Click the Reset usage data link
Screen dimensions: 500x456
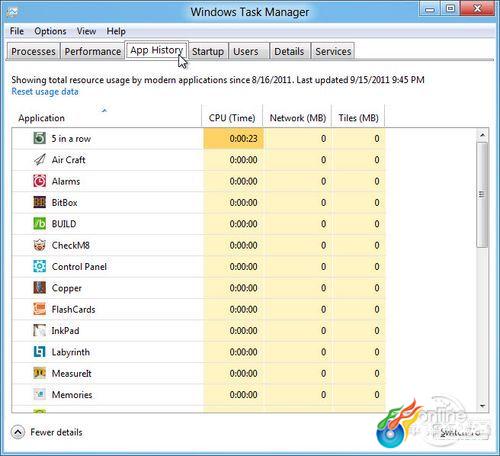[45, 92]
